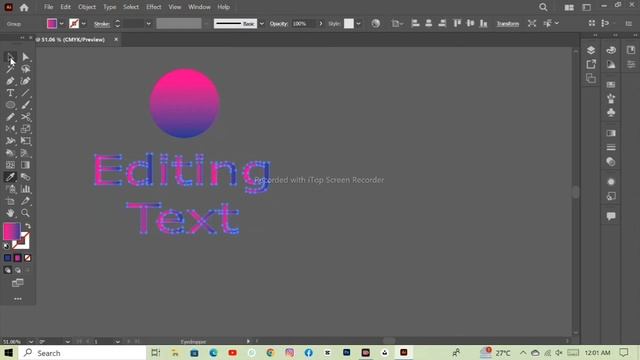This screenshot has width=640, height=360.
Task: Open the Type menu
Action: (109, 7)
